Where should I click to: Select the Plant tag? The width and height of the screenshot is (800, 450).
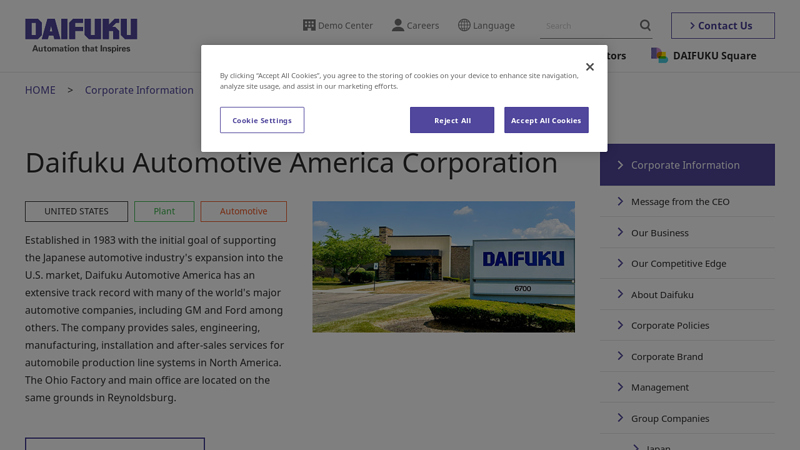[x=164, y=211]
